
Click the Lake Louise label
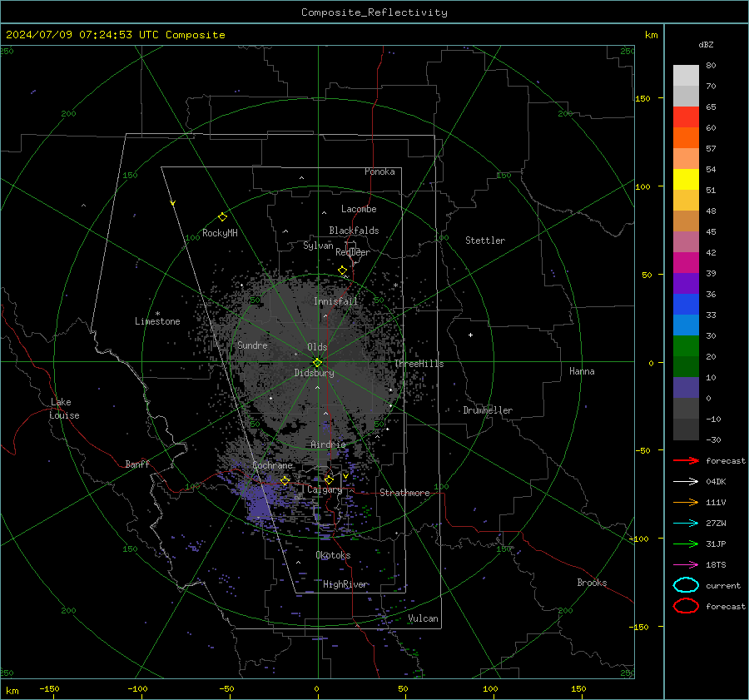click(x=64, y=409)
